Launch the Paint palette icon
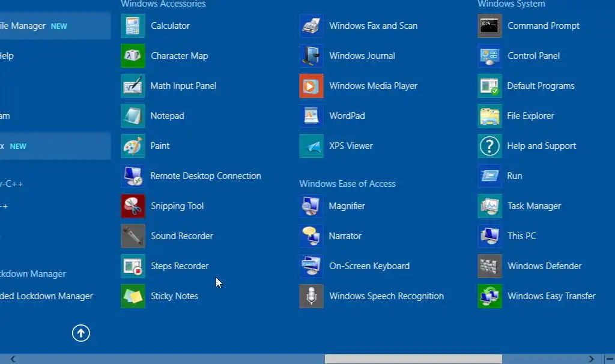Image resolution: width=615 pixels, height=364 pixels. [x=133, y=146]
